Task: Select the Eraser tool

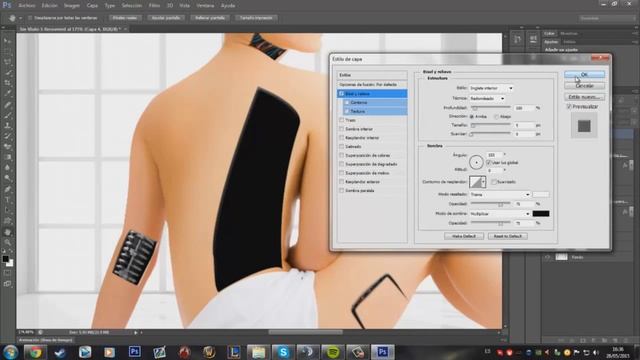Action: (7, 147)
